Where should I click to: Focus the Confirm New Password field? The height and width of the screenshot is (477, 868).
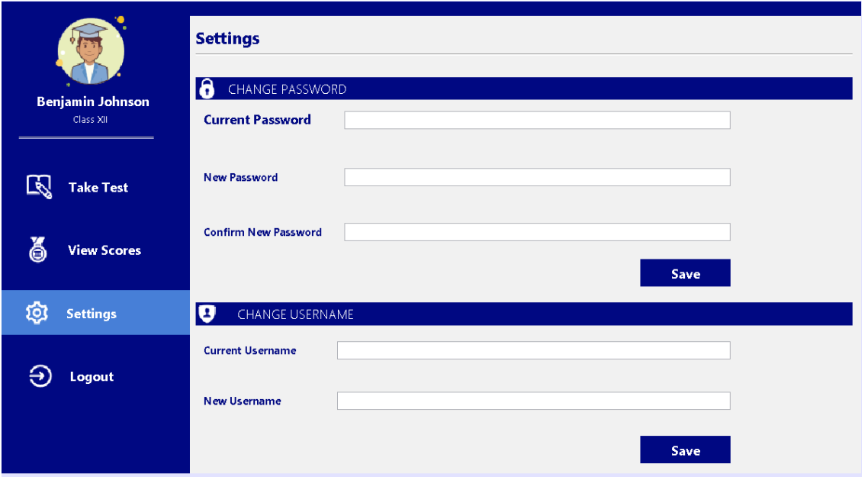coord(537,232)
